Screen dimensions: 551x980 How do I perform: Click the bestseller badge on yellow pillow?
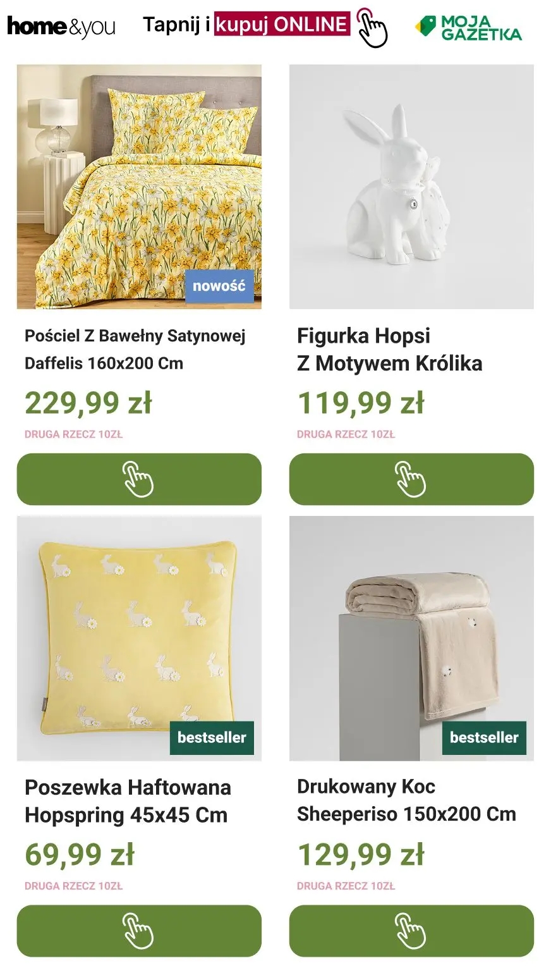pos(212,737)
